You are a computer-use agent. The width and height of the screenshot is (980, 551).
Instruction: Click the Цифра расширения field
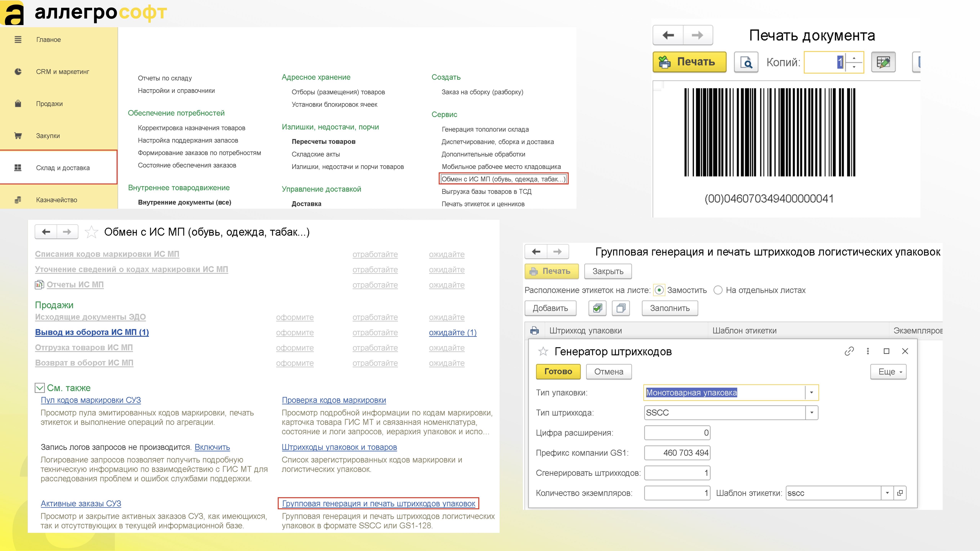point(677,433)
